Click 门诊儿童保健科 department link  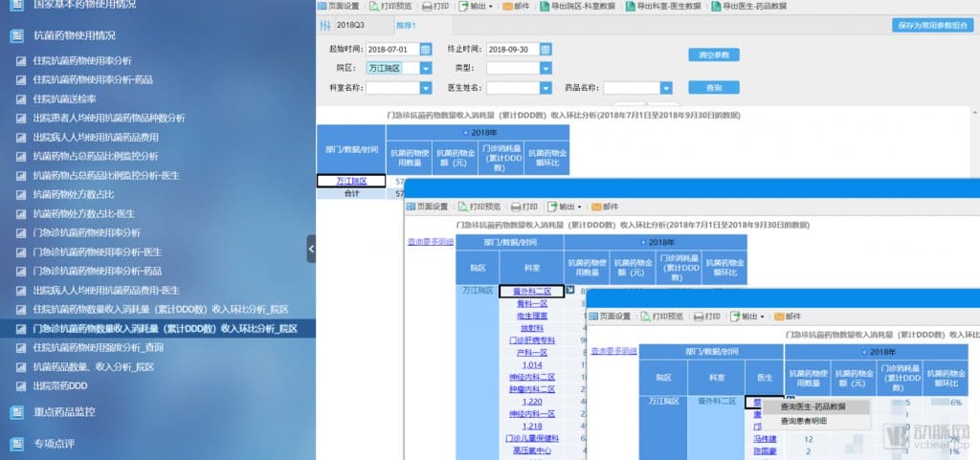[x=532, y=438]
